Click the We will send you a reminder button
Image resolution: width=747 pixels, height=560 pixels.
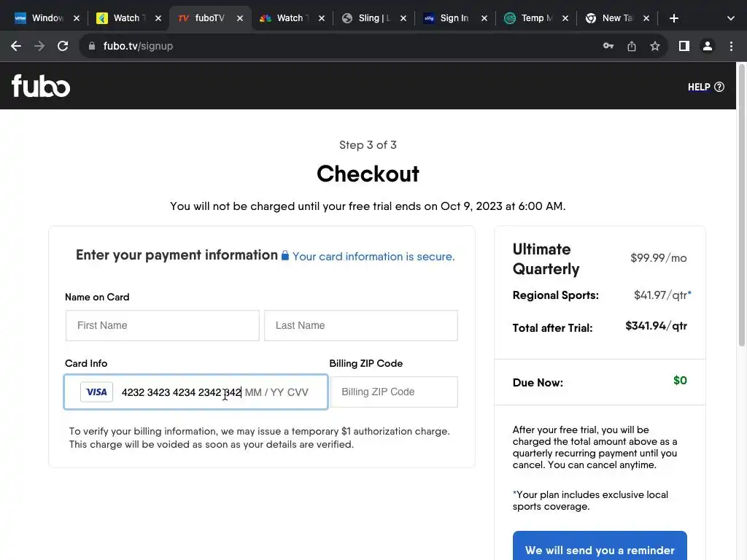pos(600,549)
